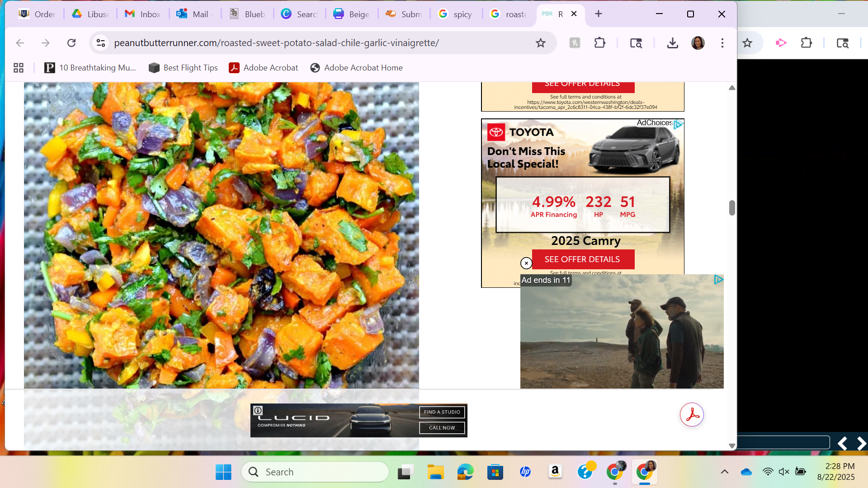Click the Windows taskbar Search box
Viewport: 868px width, 488px height.
click(x=315, y=472)
